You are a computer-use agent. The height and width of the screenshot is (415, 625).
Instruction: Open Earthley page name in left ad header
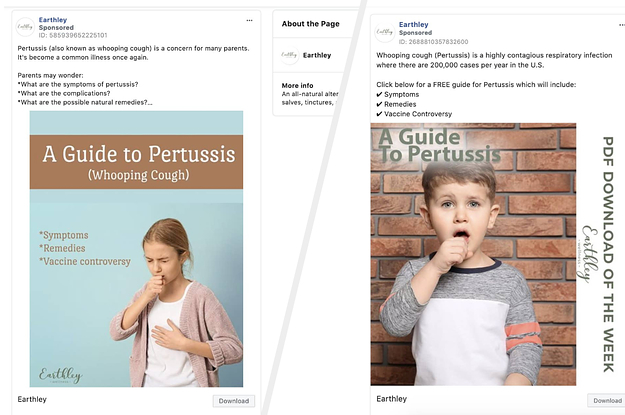tap(54, 19)
